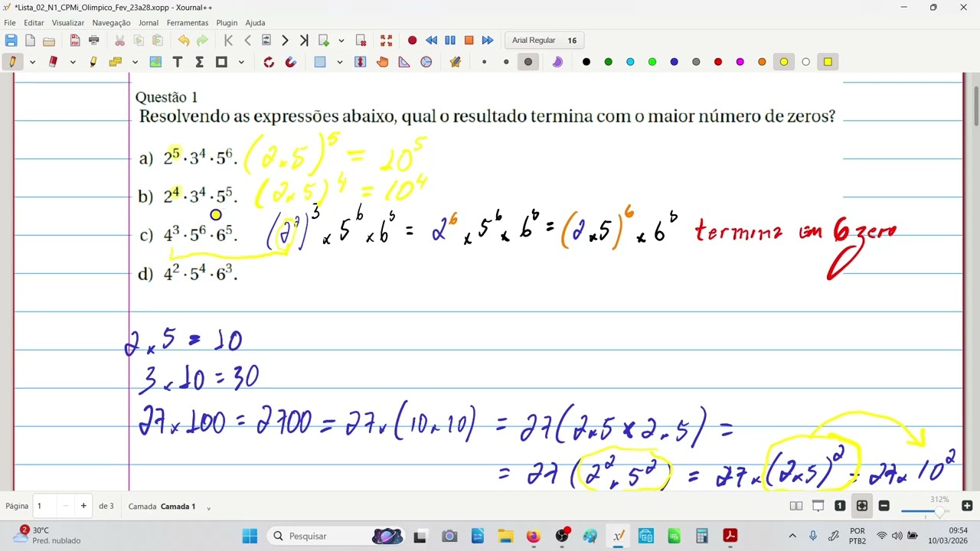The width and height of the screenshot is (980, 551).
Task: Select the Pen tool
Action: [x=13, y=62]
